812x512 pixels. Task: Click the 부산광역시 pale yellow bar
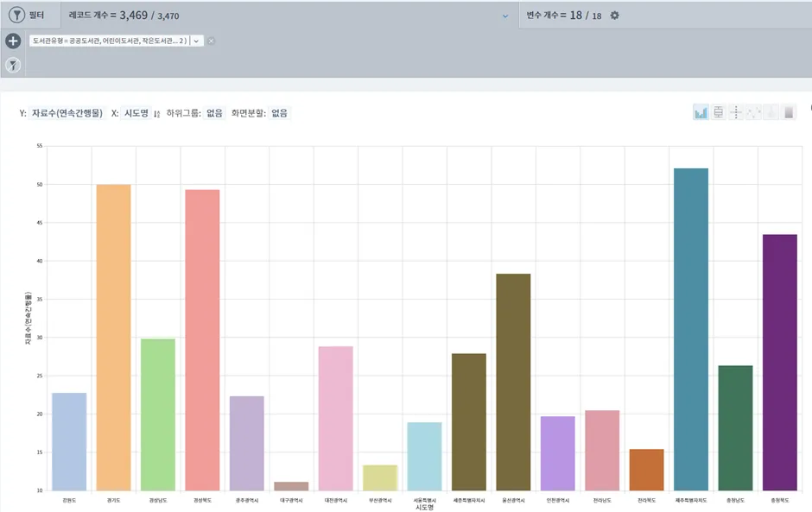click(x=380, y=477)
